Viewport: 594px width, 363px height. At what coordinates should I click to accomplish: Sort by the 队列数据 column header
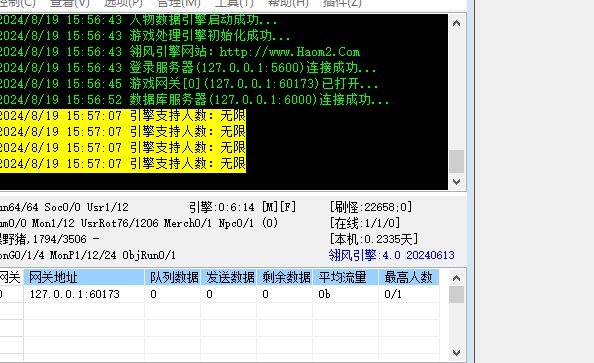[172, 277]
